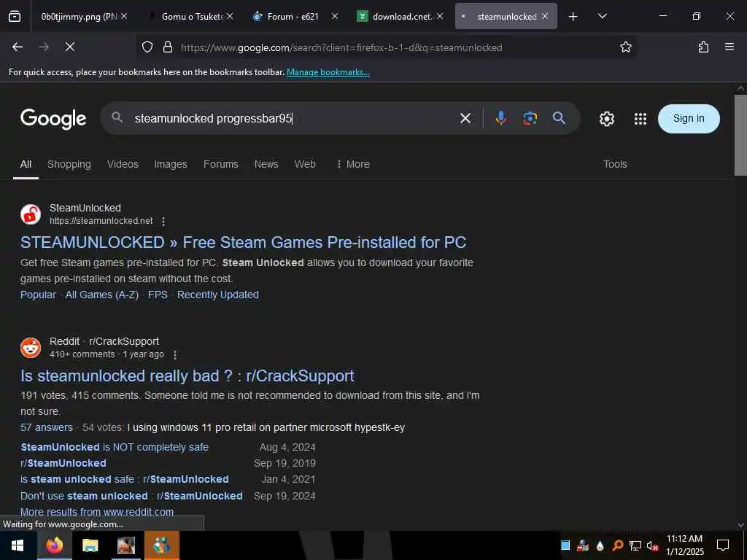Click the URL address bar
The width and height of the screenshot is (747, 560).
(388, 47)
